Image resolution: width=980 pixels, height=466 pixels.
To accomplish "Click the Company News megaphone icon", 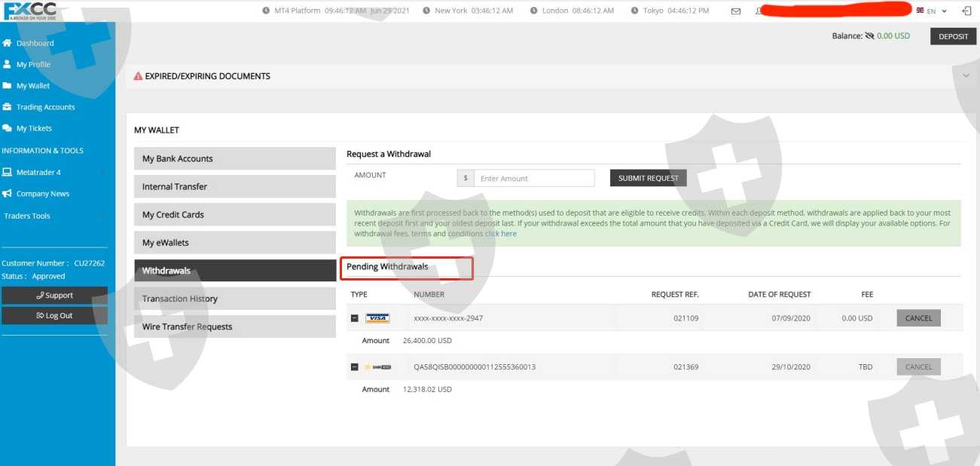I will 8,194.
